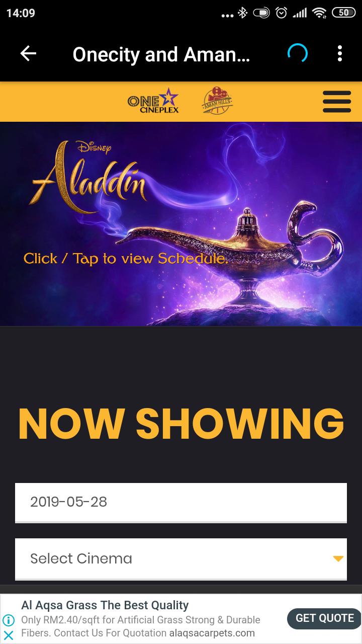Open the Al Aqsa Grass ad headline
The width and height of the screenshot is (362, 644).
(105, 605)
